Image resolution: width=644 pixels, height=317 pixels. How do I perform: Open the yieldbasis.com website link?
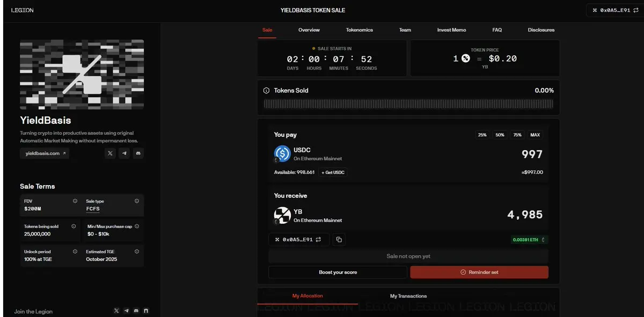(x=45, y=153)
